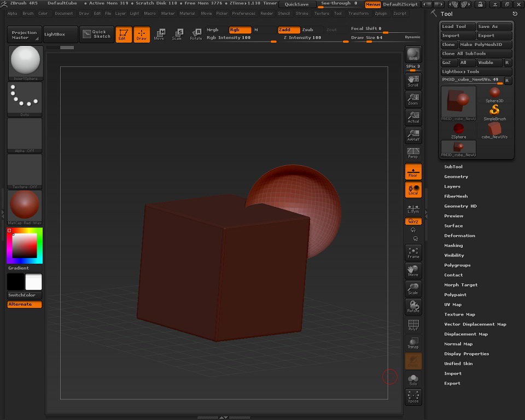Toggle the Floor grid button
The width and height of the screenshot is (525, 420).
coord(413,172)
